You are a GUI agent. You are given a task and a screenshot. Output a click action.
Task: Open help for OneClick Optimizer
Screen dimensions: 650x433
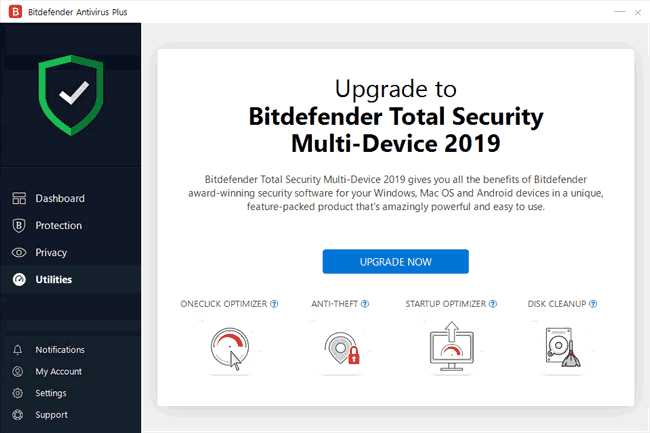pos(274,304)
